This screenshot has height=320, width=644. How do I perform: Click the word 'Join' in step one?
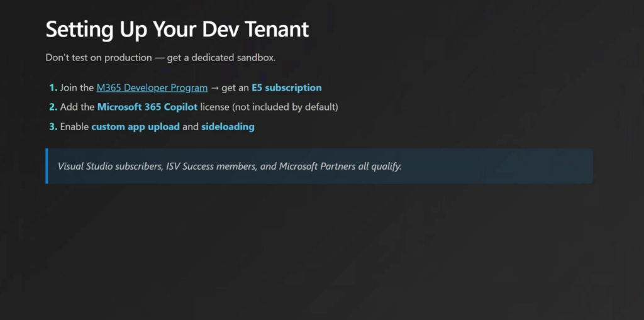click(68, 88)
